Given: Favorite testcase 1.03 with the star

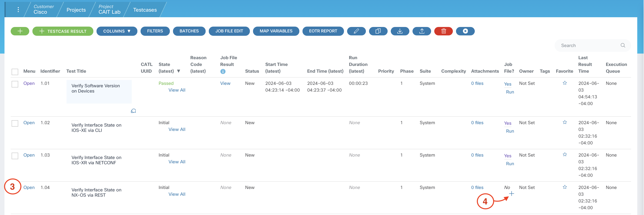Looking at the screenshot, I should [565, 155].
